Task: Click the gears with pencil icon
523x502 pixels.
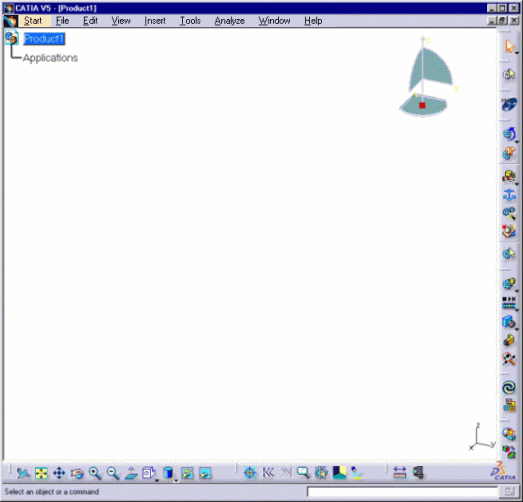Action: pyautogui.click(x=509, y=212)
